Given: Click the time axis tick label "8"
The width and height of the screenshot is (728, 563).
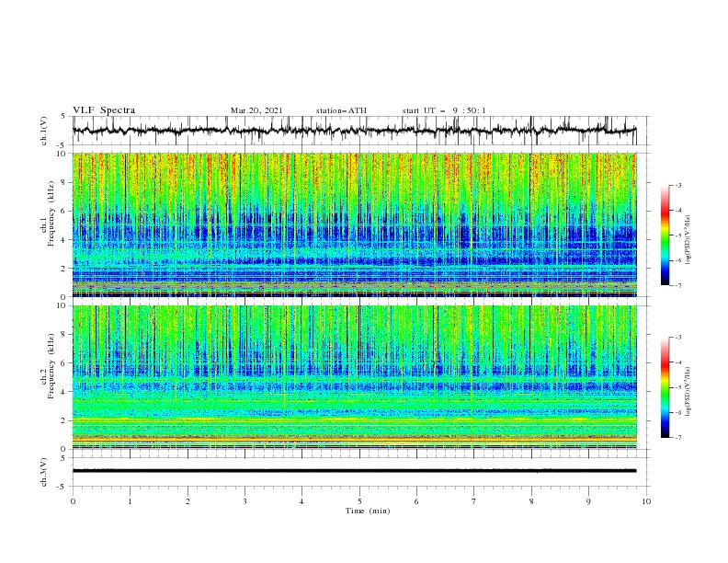Looking at the screenshot, I should (x=531, y=501).
